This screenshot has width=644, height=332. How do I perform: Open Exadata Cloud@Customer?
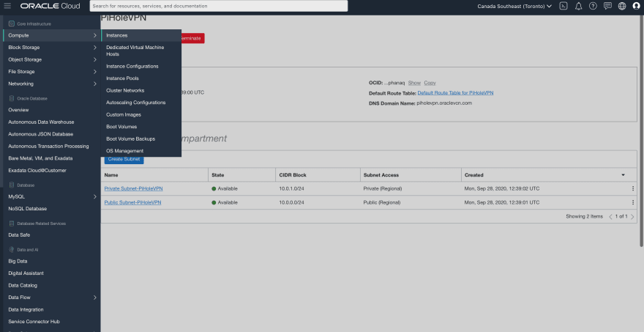pyautogui.click(x=37, y=170)
